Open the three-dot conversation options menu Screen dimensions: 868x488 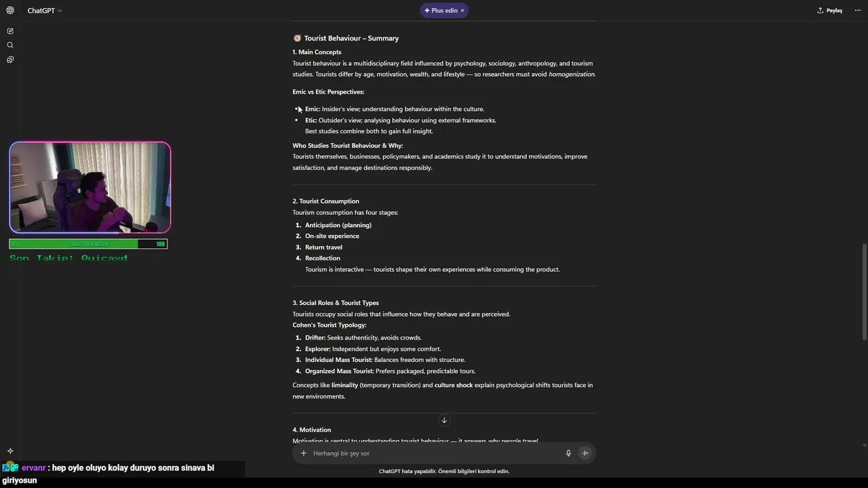858,11
